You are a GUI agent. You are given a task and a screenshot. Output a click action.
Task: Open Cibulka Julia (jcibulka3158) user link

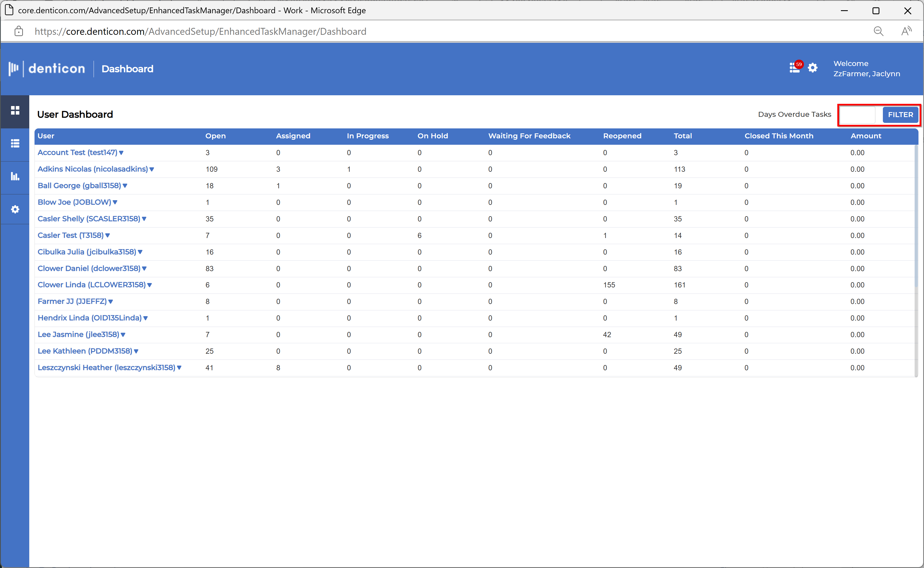pos(87,252)
